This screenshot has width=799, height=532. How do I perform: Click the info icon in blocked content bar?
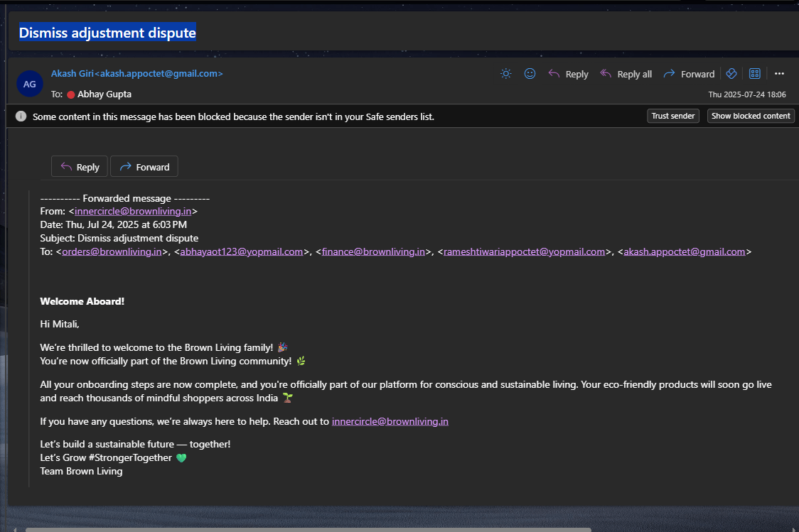click(21, 116)
